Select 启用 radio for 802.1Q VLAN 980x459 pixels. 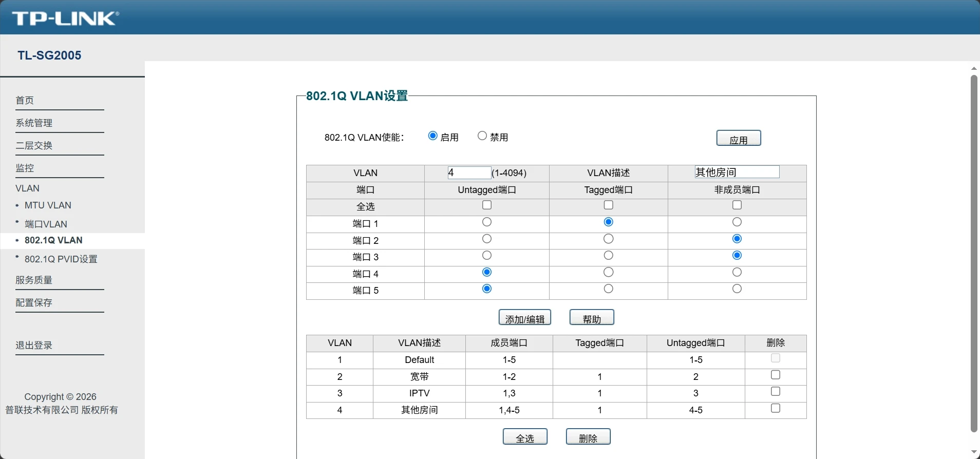click(432, 136)
